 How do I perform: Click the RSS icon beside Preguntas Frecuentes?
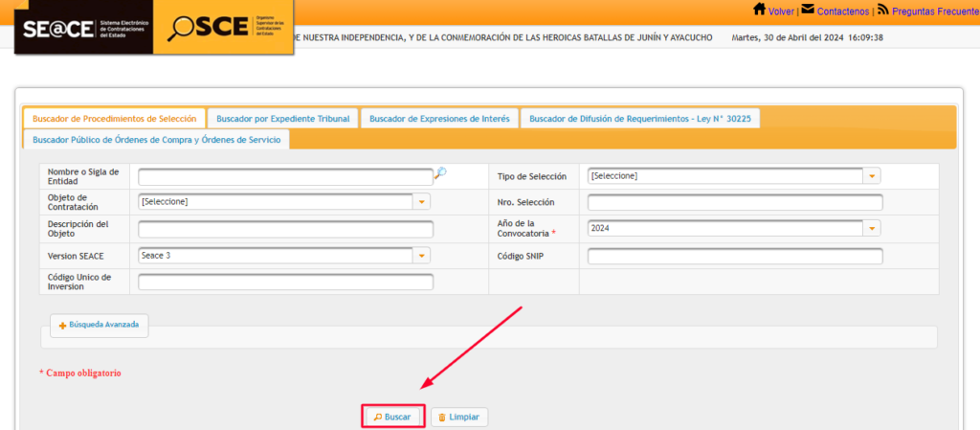(x=883, y=10)
